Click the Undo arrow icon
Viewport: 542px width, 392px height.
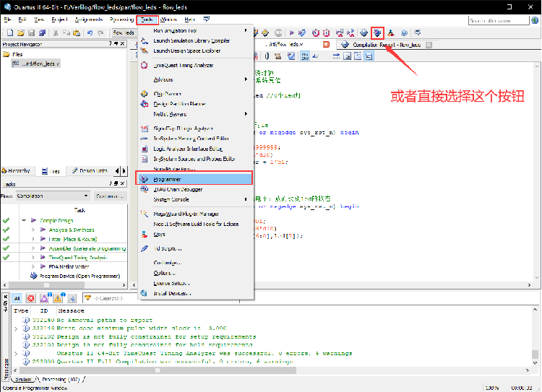(x=90, y=32)
